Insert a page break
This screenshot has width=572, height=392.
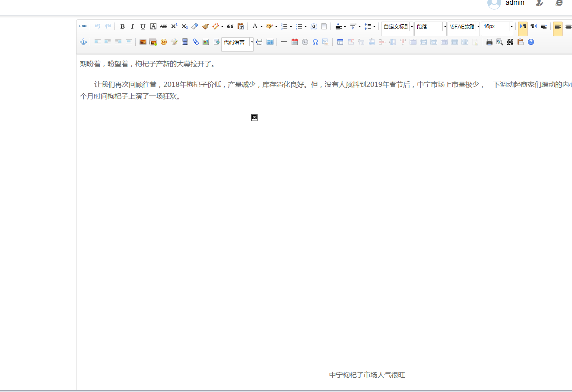click(259, 42)
